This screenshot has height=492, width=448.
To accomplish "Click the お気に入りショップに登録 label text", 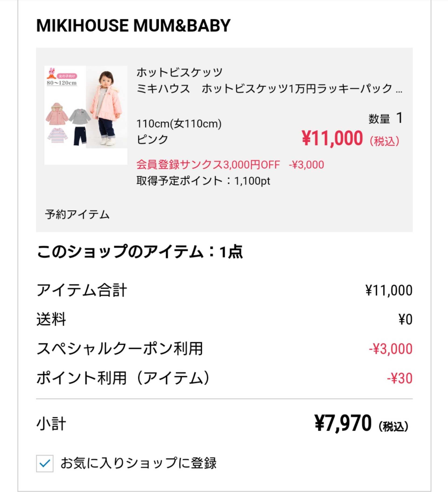I will coord(138,463).
